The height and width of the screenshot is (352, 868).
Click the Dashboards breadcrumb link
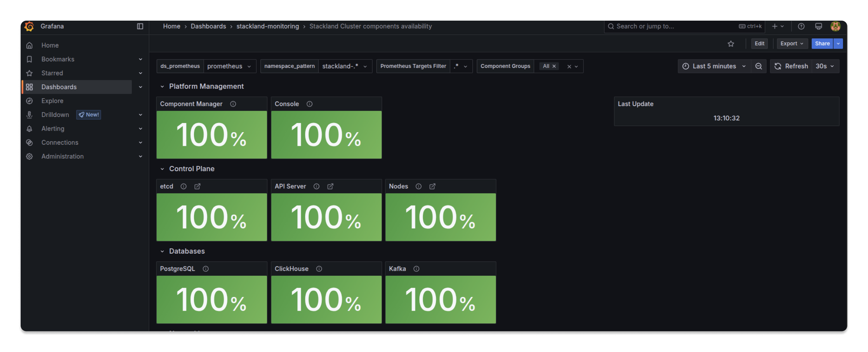(x=208, y=26)
